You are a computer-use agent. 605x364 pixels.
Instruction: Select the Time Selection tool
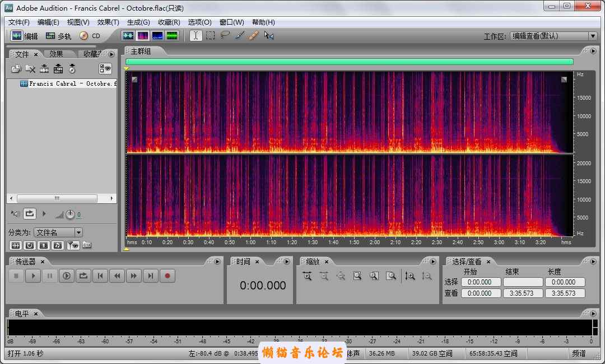[196, 36]
